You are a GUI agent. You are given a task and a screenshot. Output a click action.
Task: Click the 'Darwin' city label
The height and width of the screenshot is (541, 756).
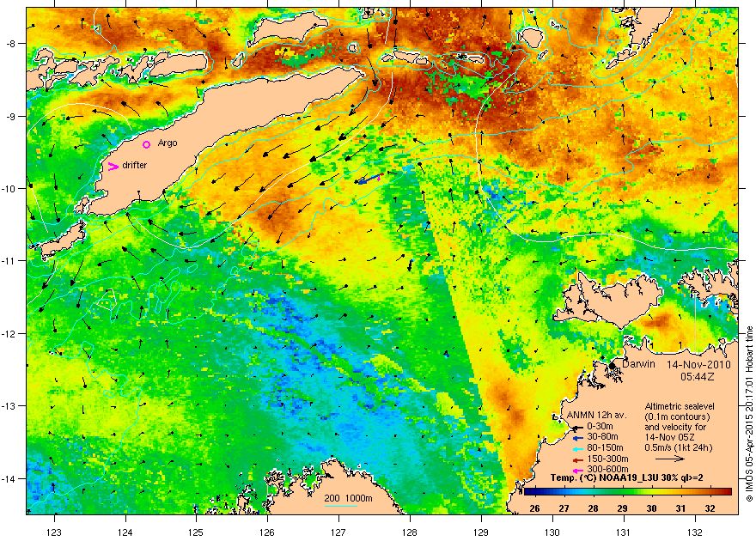638,364
